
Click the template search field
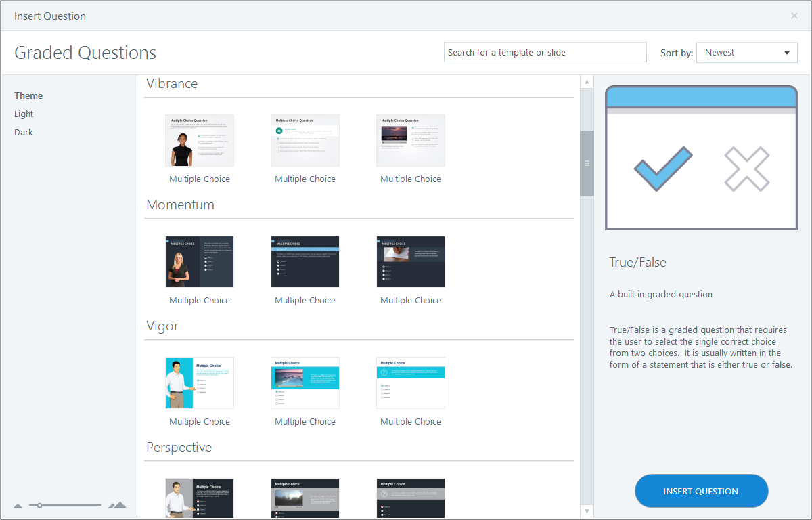click(545, 52)
